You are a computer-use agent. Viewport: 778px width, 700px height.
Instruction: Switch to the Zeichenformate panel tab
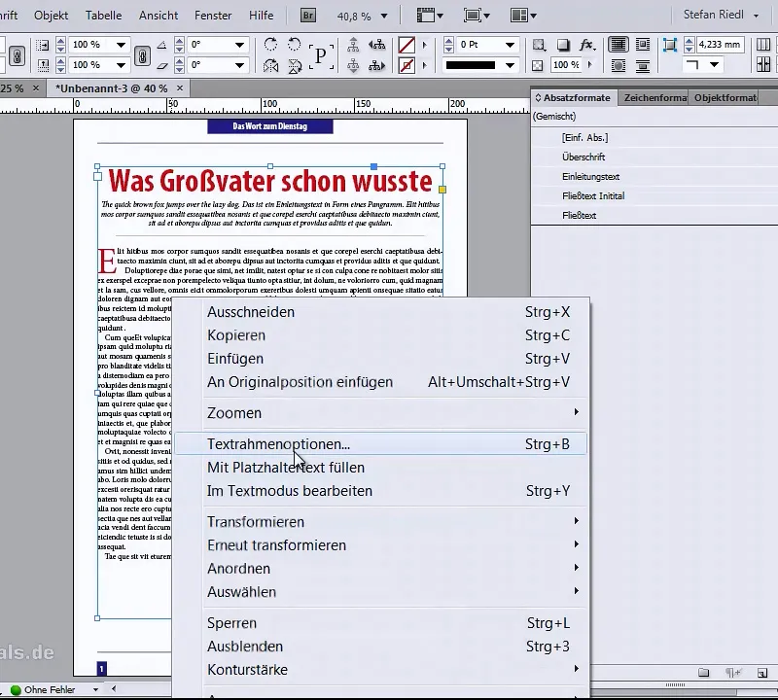654,98
